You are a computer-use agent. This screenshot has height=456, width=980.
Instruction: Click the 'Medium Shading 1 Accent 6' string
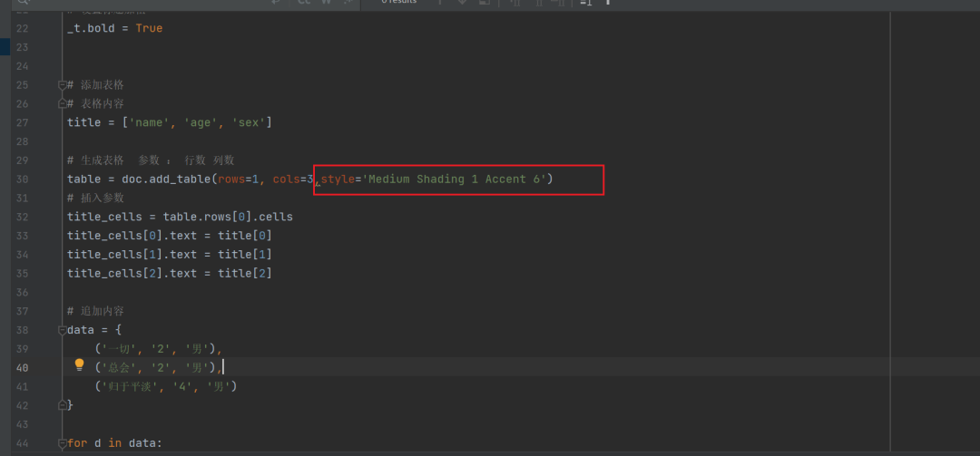[455, 179]
